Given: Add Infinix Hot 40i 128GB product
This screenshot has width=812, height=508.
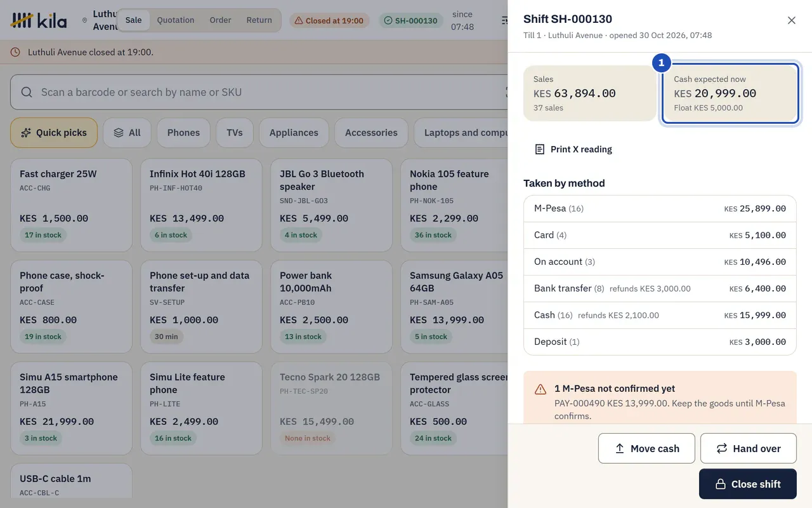Looking at the screenshot, I should (202, 205).
